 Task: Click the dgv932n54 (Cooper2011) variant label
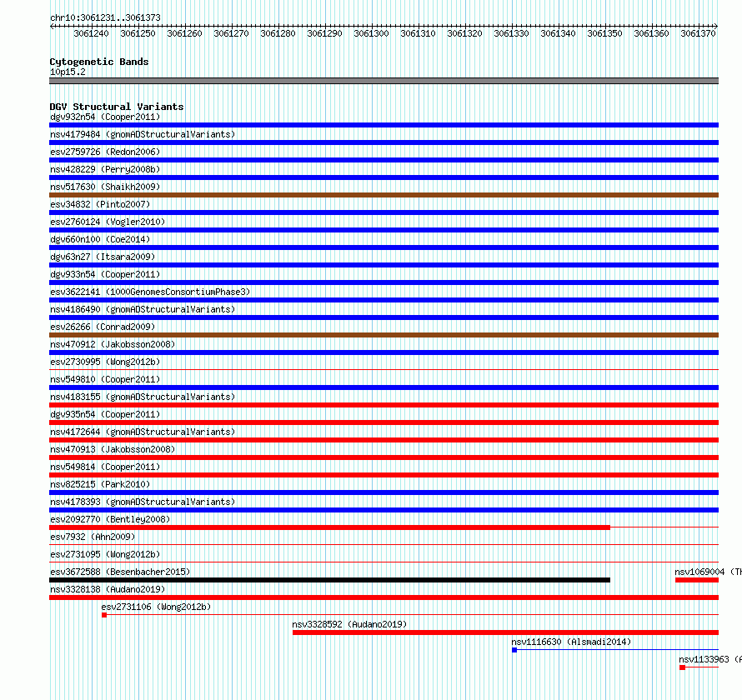105,117
